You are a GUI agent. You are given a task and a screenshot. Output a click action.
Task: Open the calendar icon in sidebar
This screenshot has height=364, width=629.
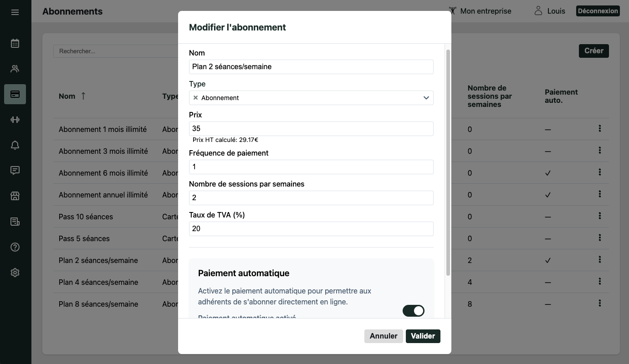[x=15, y=43]
